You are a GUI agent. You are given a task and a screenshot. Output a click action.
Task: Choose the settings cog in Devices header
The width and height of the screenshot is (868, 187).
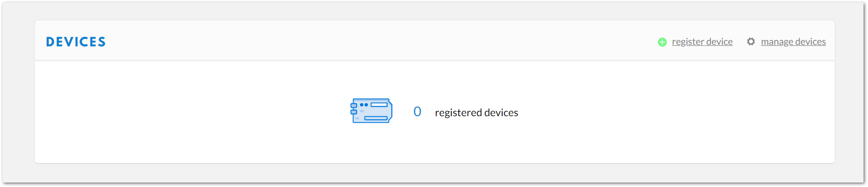(x=751, y=42)
